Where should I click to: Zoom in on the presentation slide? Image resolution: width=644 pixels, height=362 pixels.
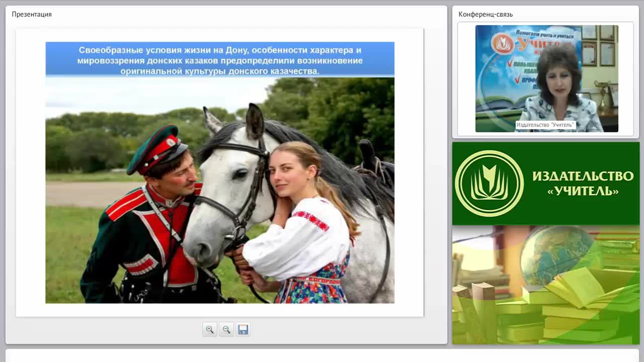210,330
